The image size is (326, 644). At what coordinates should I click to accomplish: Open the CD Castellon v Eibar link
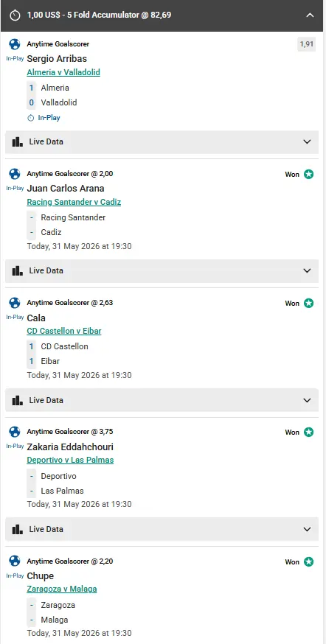[64, 331]
